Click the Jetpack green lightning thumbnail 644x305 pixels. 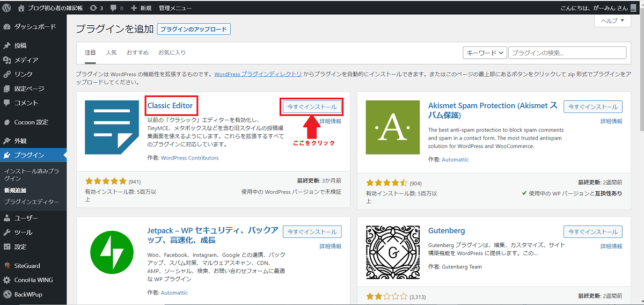pyautogui.click(x=112, y=253)
